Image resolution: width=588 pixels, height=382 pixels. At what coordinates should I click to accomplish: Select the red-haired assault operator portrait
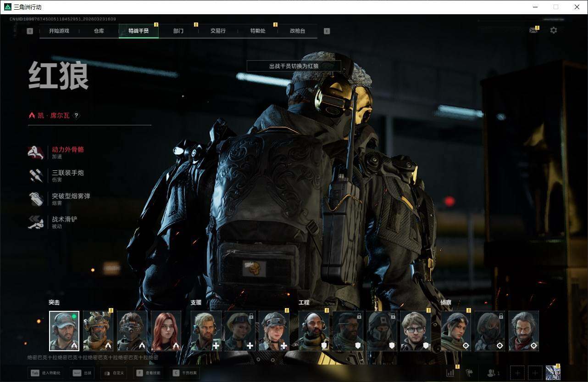[166, 331]
